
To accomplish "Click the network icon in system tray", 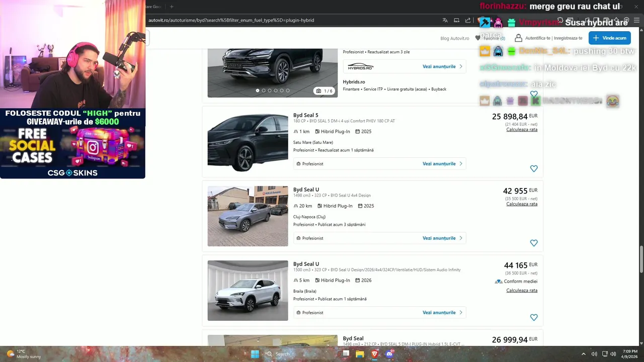I will pos(605,354).
